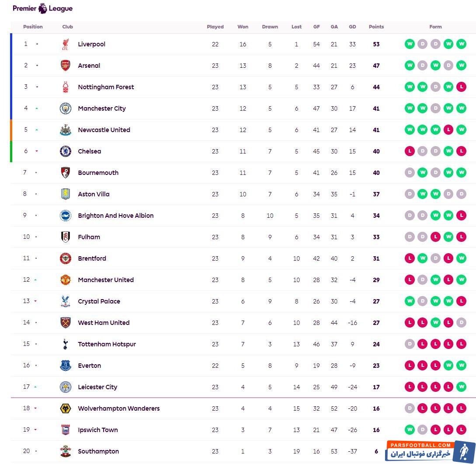Click the Position column header
The height and width of the screenshot is (464, 476).
coord(33,27)
